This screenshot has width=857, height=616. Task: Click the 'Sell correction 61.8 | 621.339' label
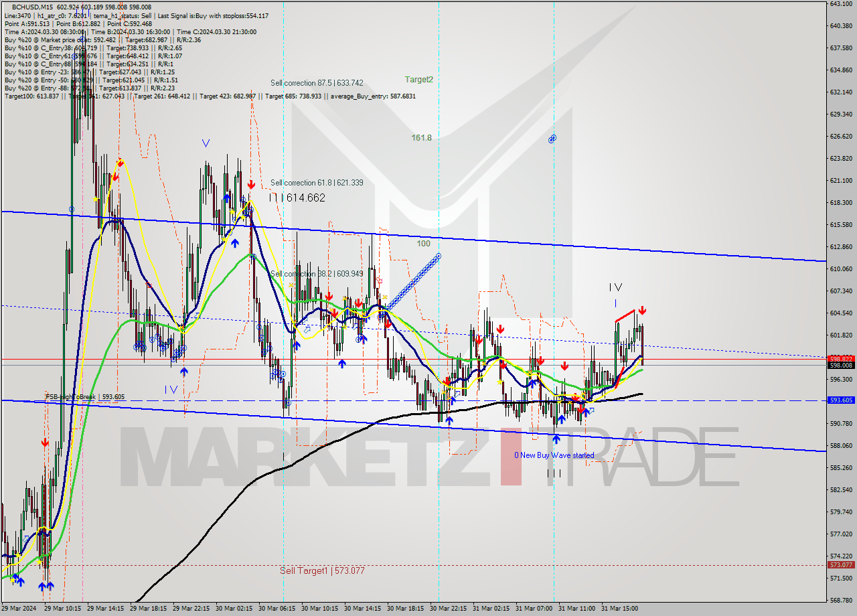pyautogui.click(x=317, y=183)
